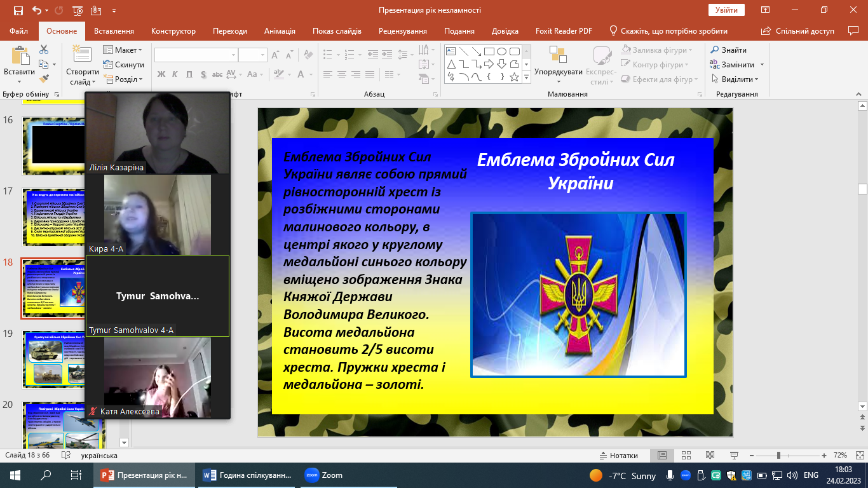Click the Save icon in the quick access toolbar
Screen dimensions: 868x488
click(17, 10)
